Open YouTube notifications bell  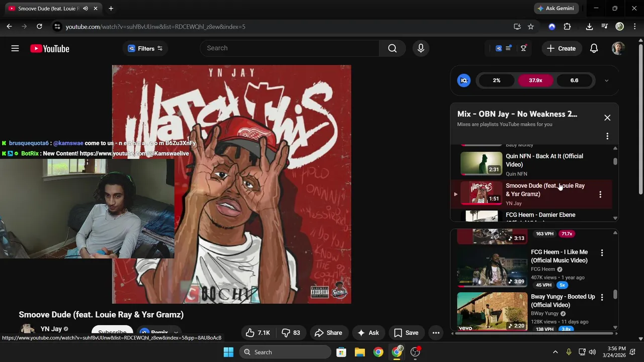pyautogui.click(x=594, y=48)
